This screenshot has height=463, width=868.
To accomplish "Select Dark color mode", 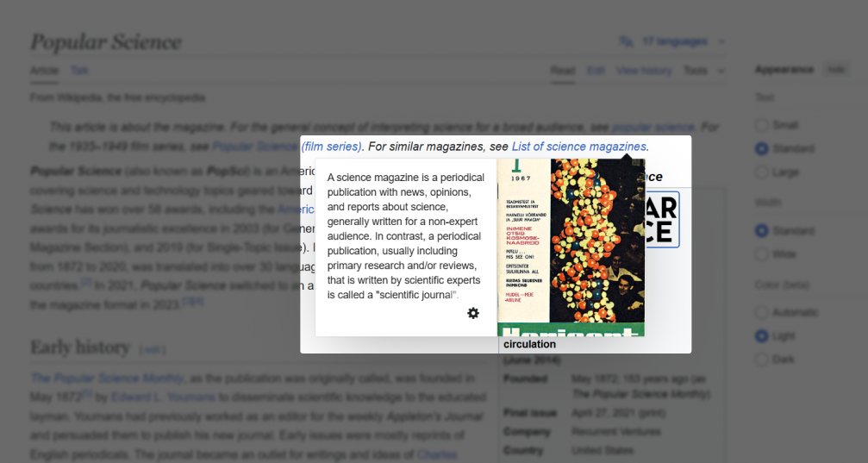I will [762, 360].
